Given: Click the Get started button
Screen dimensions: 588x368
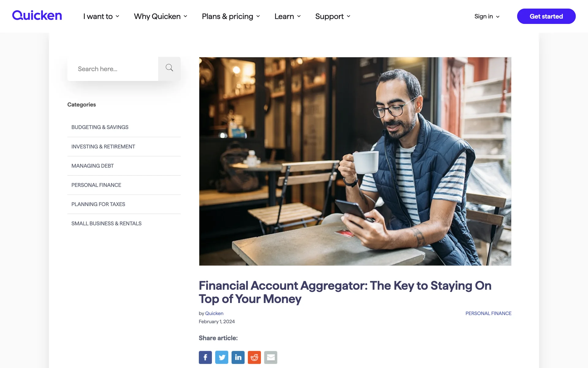Looking at the screenshot, I should click(x=546, y=16).
